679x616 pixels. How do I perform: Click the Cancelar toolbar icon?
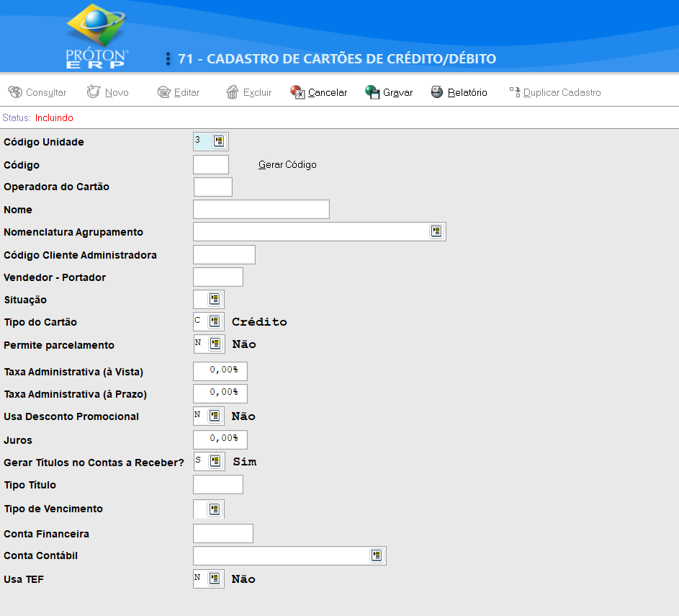point(297,92)
